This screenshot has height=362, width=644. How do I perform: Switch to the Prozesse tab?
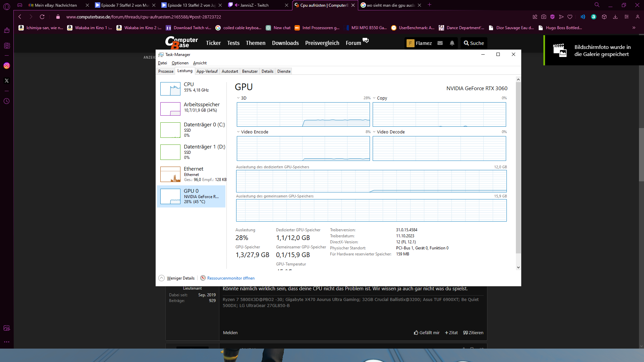pyautogui.click(x=166, y=71)
